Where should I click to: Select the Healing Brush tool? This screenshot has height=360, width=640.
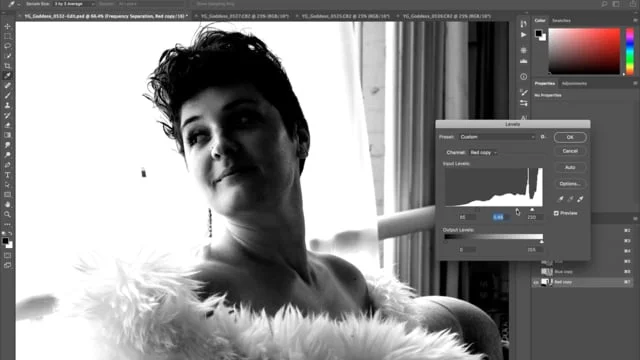tap(7, 85)
